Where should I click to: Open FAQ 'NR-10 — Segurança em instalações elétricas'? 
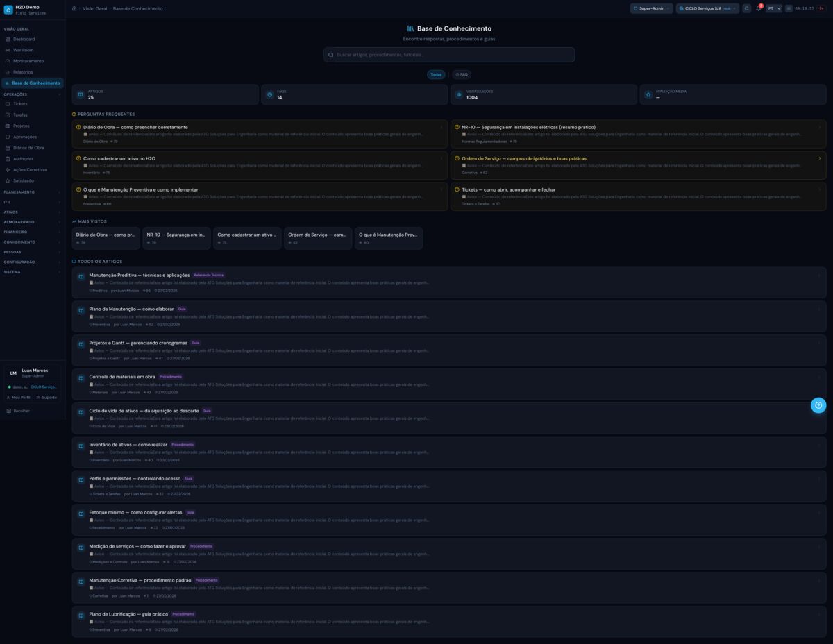[639, 134]
